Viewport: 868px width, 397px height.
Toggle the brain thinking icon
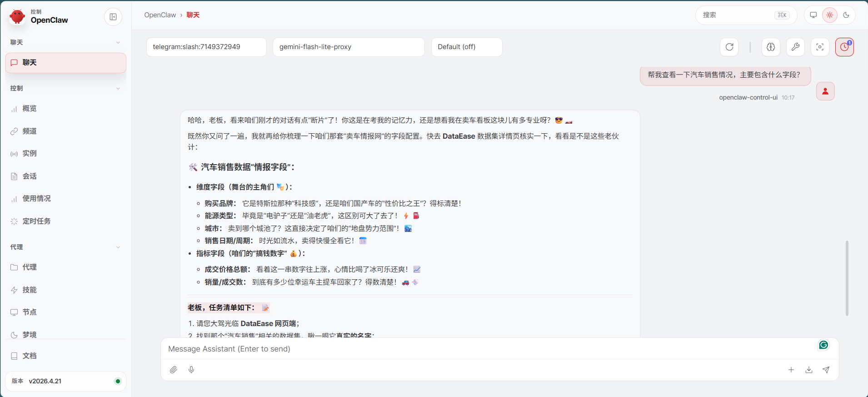click(x=771, y=47)
